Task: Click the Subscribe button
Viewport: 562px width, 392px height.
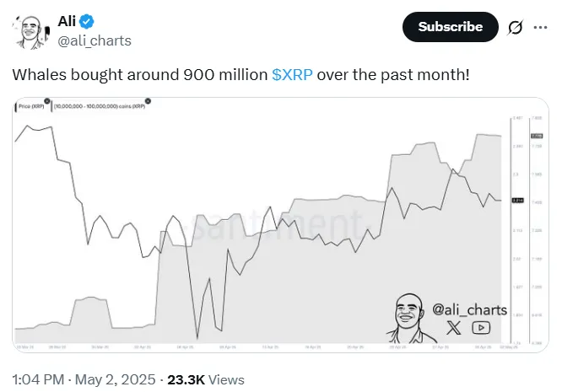Action: coord(450,27)
